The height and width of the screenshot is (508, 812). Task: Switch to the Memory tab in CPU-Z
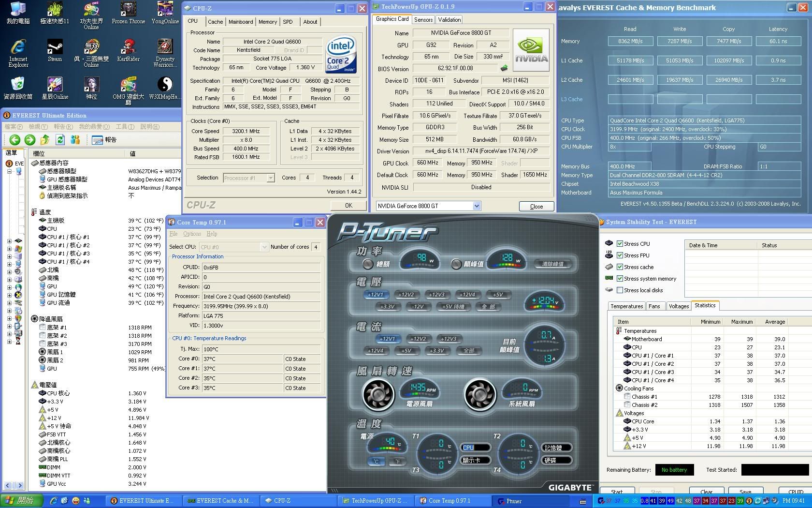[268, 22]
